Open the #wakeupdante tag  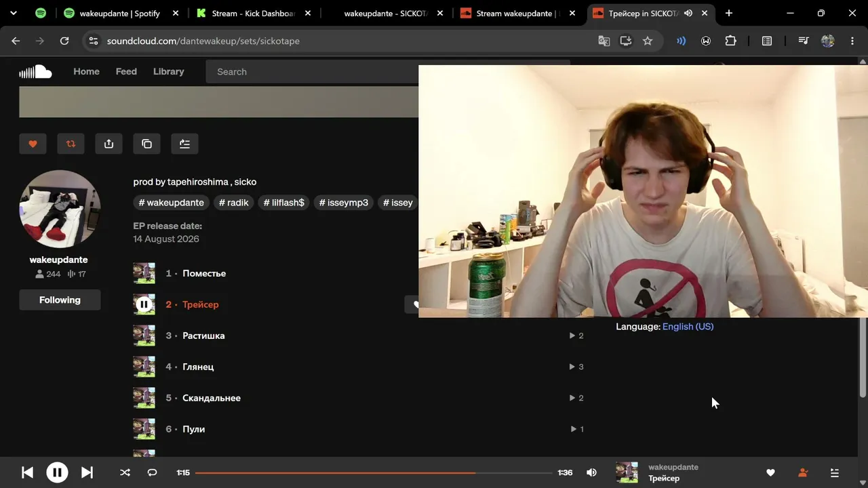coord(171,203)
